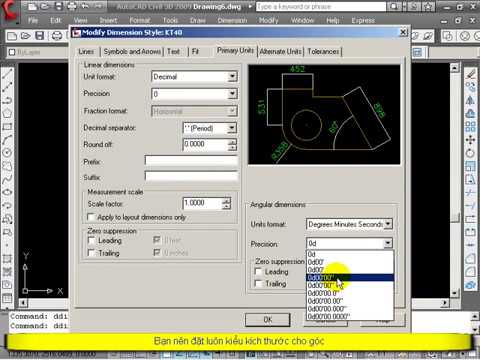Open the linear Precision dropdown

coord(194,94)
